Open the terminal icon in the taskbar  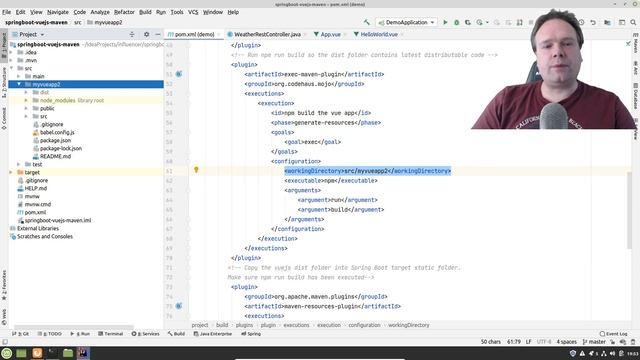[x=52, y=353]
